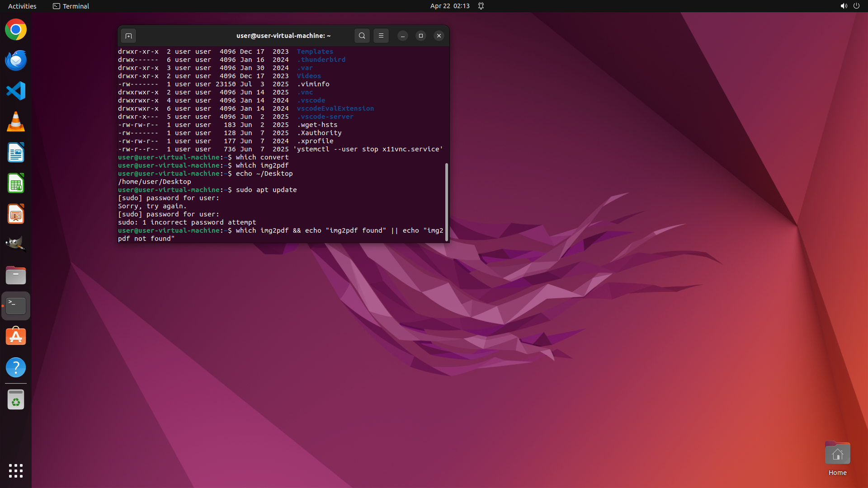Screen dimensions: 868x488
Task: Open the Files manager from the dock
Action: [x=16, y=275]
